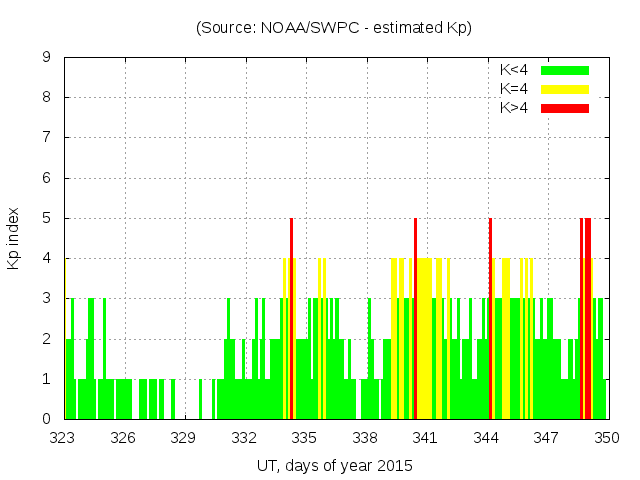The image size is (640, 480).
Task: Select the 323 tick on the x-axis
Action: (x=63, y=437)
